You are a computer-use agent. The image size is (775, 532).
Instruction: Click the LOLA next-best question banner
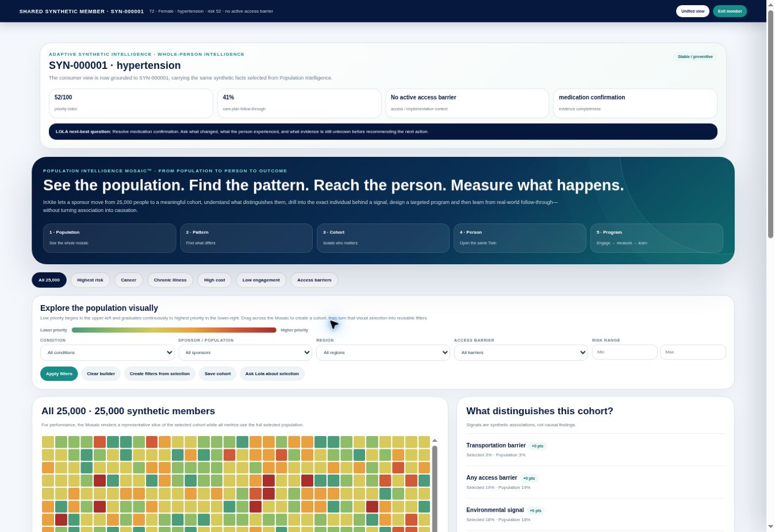(x=383, y=132)
